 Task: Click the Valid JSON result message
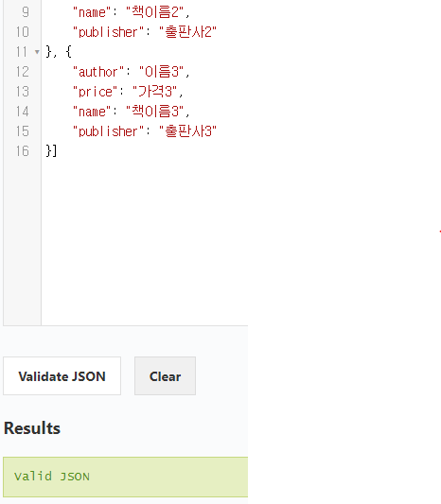[x=52, y=477]
